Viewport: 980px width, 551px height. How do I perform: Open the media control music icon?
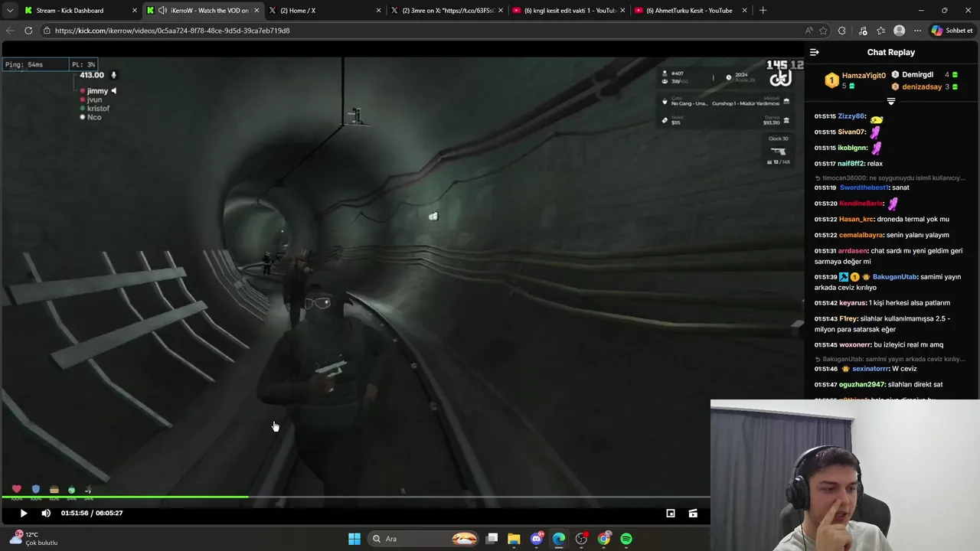click(x=863, y=31)
